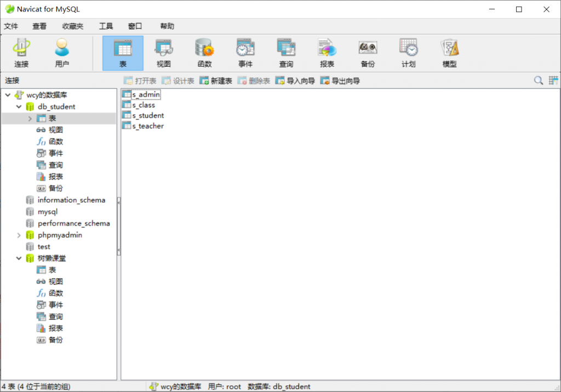The width and height of the screenshot is (561, 392).
Task: Select the mysql database
Action: point(42,212)
